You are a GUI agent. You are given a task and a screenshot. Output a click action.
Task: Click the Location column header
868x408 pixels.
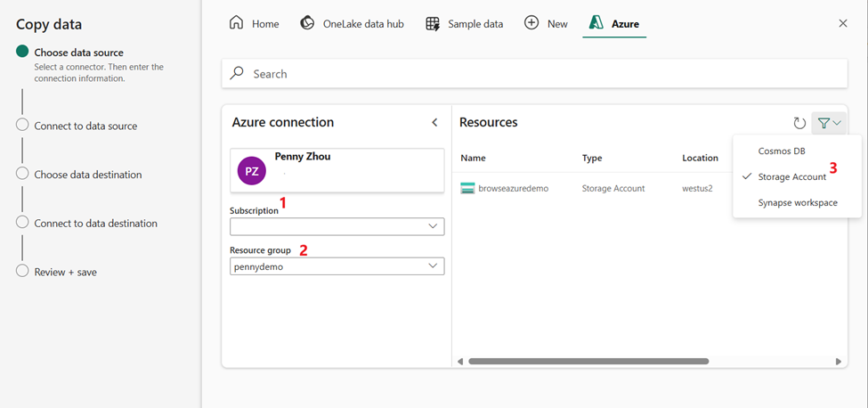pos(700,158)
